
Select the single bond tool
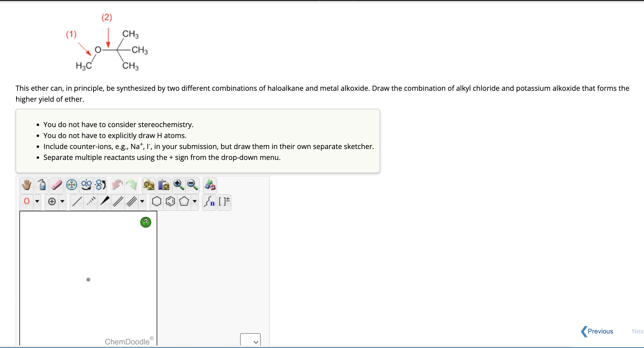(x=77, y=202)
